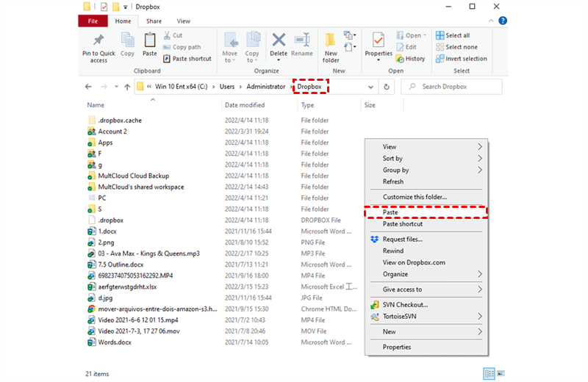Image resolution: width=588 pixels, height=382 pixels.
Task: Choose Properties in context menu
Action: click(426, 347)
